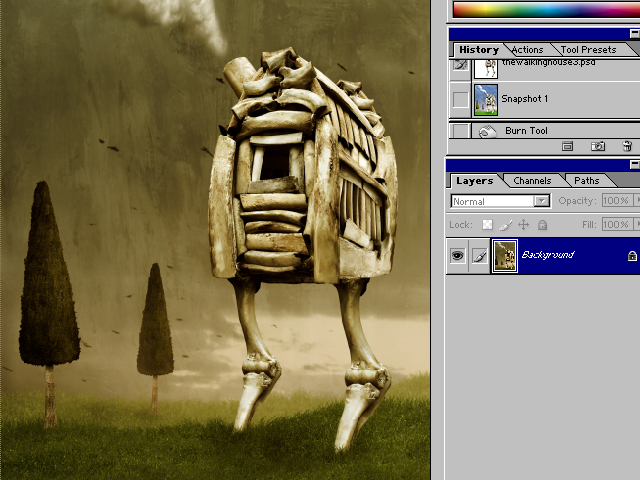Click the create new document from state icon
The image size is (640, 480).
(567, 146)
